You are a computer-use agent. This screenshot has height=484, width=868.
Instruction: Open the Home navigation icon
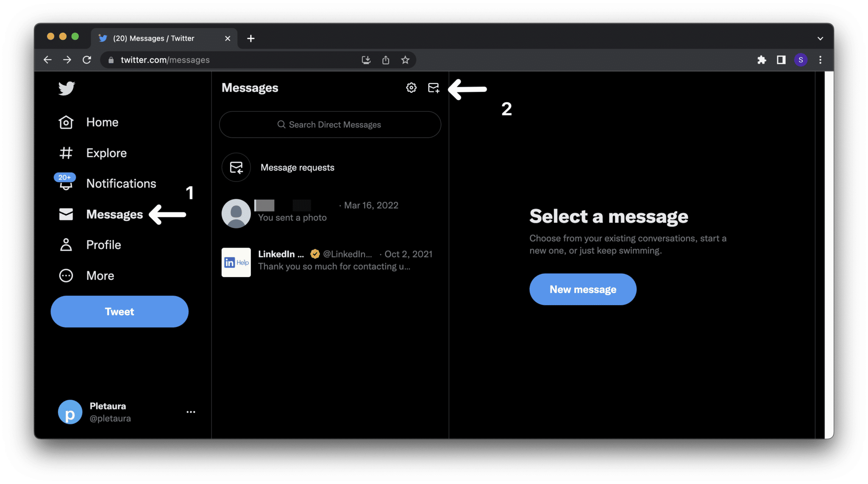pyautogui.click(x=66, y=122)
